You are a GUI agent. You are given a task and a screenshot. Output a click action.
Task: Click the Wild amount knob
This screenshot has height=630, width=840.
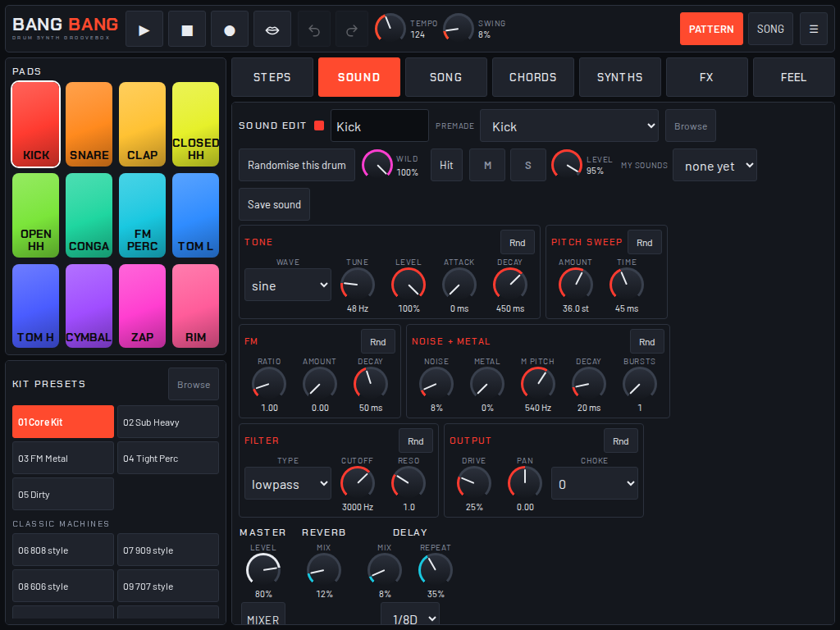[x=377, y=165]
